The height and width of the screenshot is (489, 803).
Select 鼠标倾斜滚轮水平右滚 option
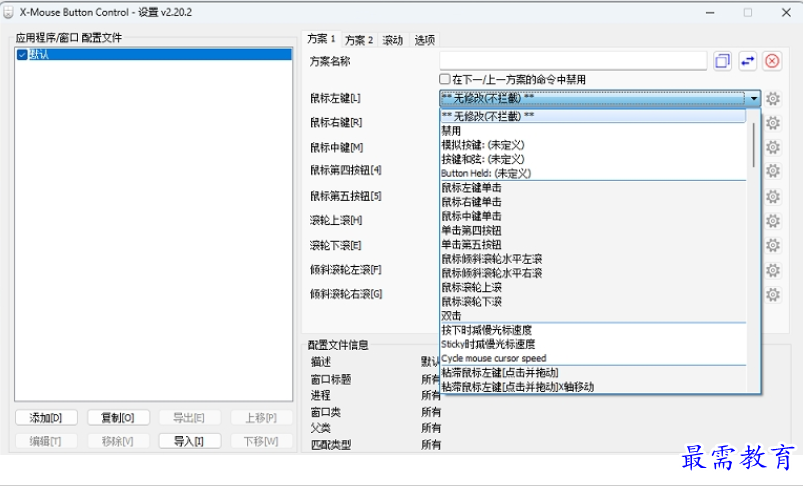click(593, 273)
